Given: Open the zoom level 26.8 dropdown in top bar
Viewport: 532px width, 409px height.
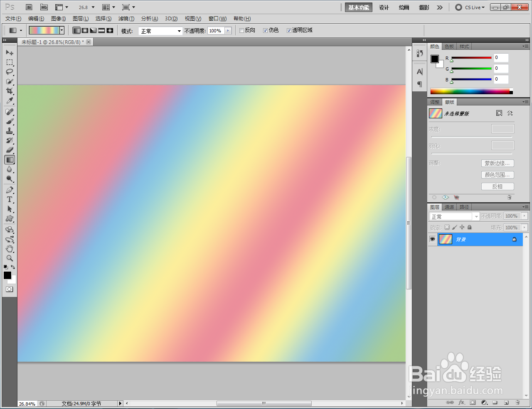Looking at the screenshot, I should [x=93, y=7].
